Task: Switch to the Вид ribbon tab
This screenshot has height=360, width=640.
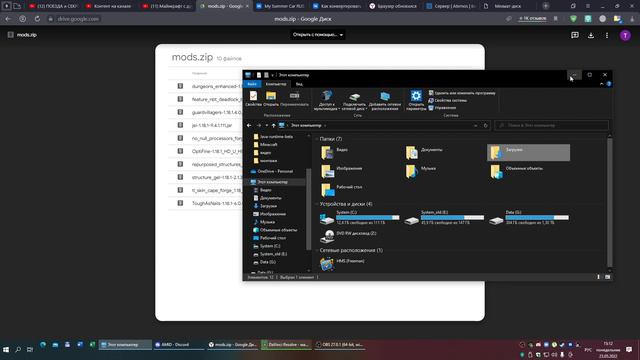Action: pyautogui.click(x=299, y=84)
